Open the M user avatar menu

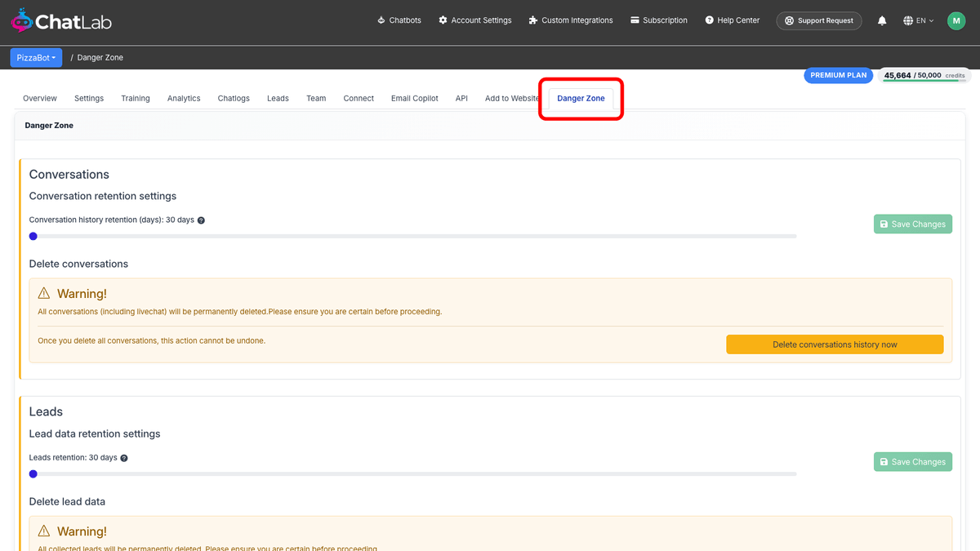[956, 20]
